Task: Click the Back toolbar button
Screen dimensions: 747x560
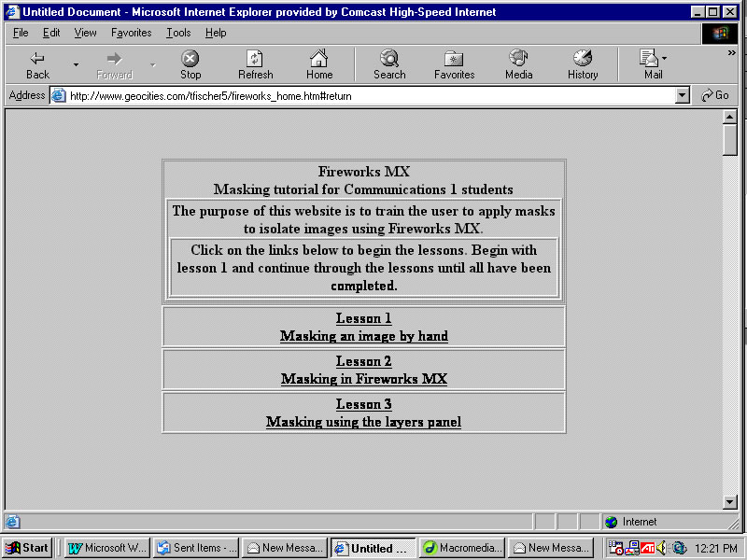Action: [x=37, y=65]
